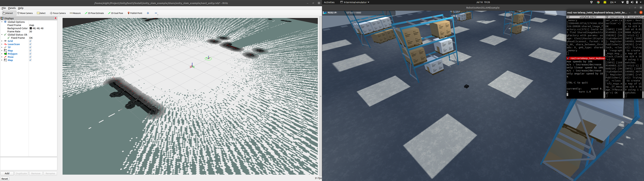Screen dimensions: 644x181
Task: Click the Background Color swatch
Action: [x=31, y=28]
